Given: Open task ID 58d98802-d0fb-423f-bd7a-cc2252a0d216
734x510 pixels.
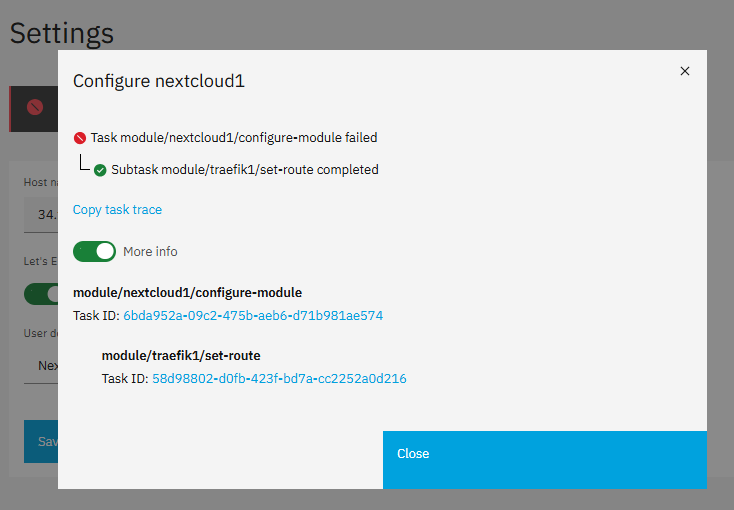Looking at the screenshot, I should (x=279, y=378).
